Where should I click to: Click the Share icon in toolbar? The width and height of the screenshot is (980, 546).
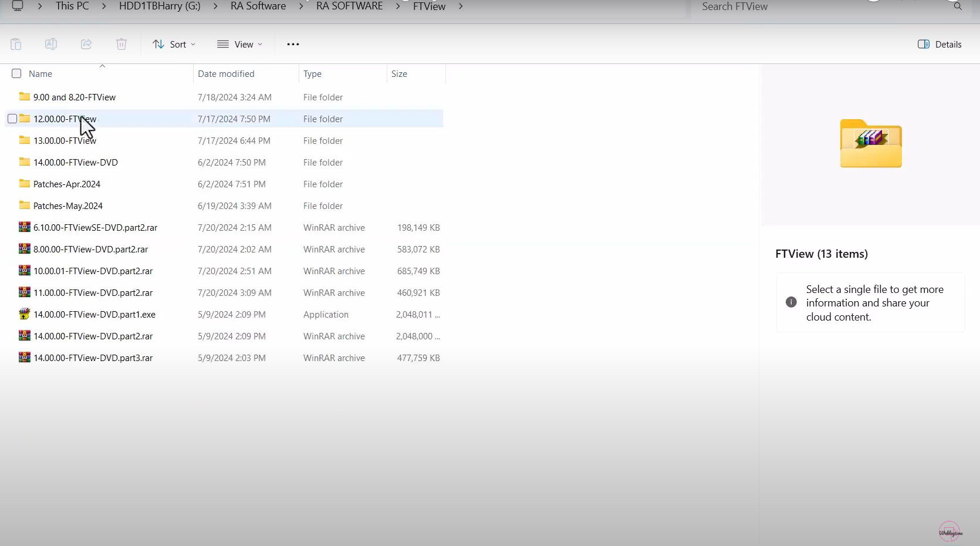(x=86, y=44)
